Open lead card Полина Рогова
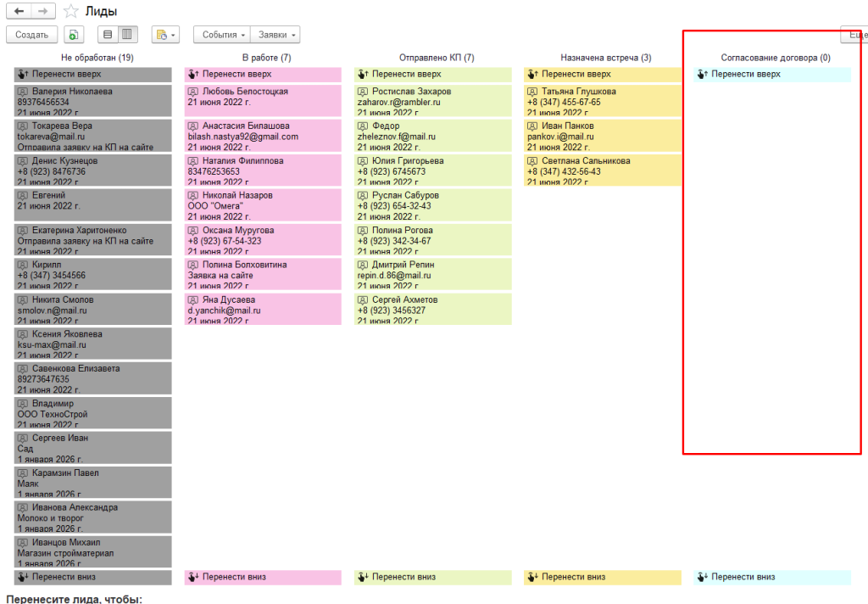The width and height of the screenshot is (868, 604). (x=433, y=240)
